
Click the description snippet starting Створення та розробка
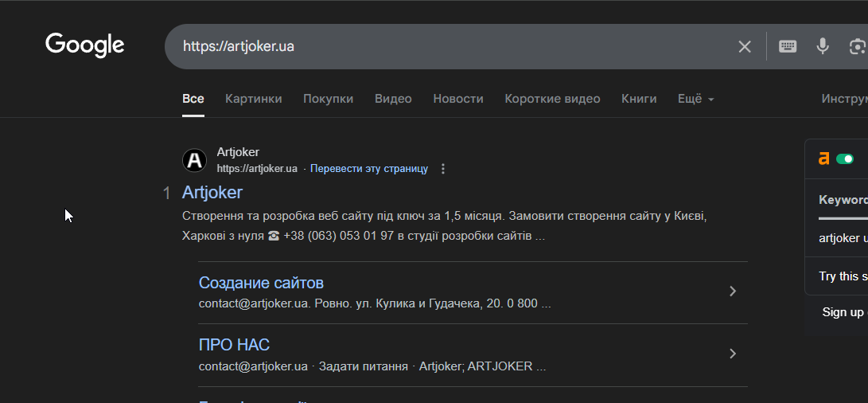(445, 225)
